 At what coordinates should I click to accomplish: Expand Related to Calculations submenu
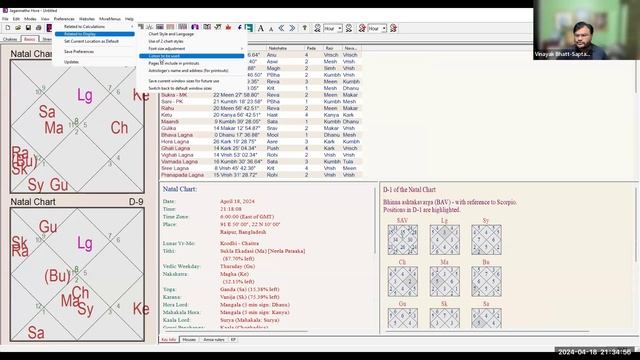(94, 27)
